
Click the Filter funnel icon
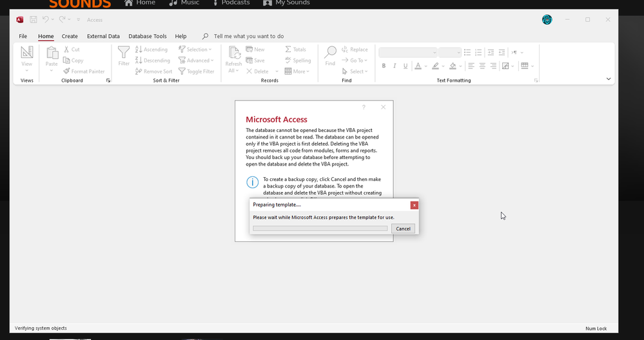coord(124,53)
